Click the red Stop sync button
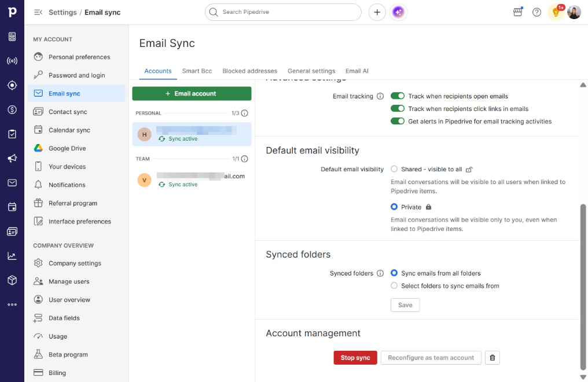This screenshot has height=382, width=588. point(355,358)
